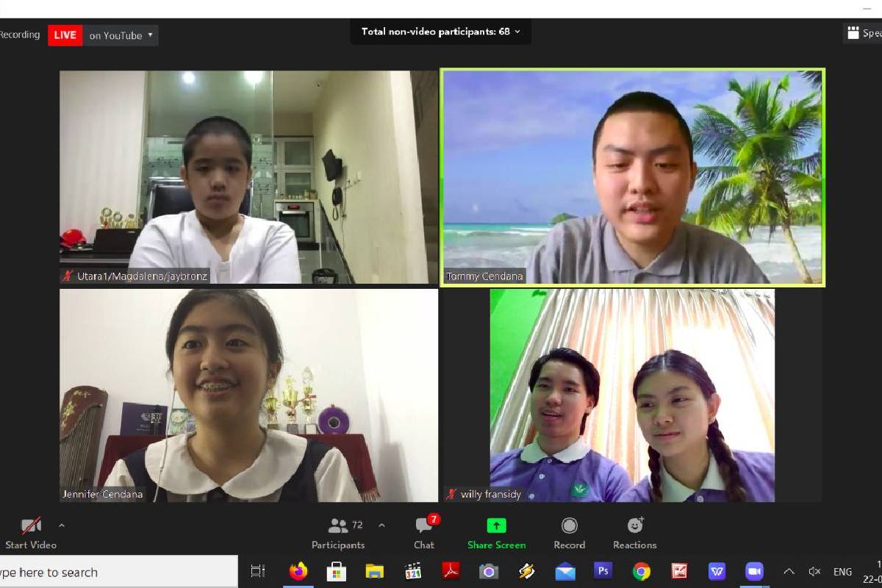882x588 pixels.
Task: Launch Google Chrome from the taskbar
Action: pos(642,571)
